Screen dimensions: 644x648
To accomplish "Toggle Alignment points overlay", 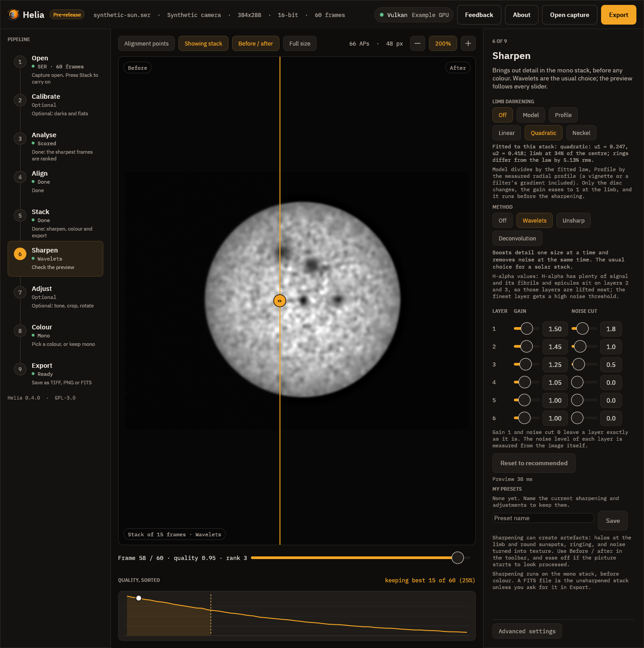I will 146,43.
